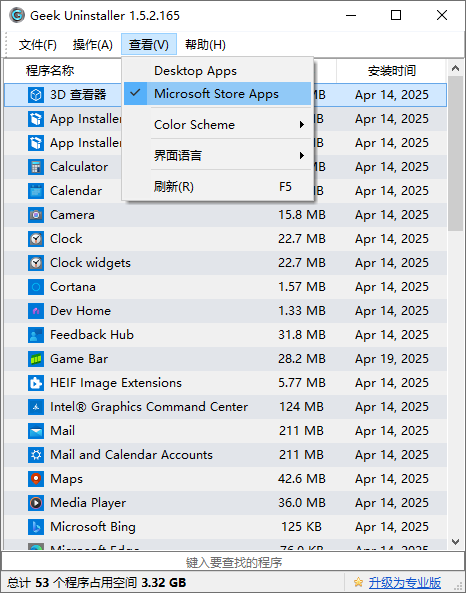Sort by 安装时间 column header

click(391, 71)
